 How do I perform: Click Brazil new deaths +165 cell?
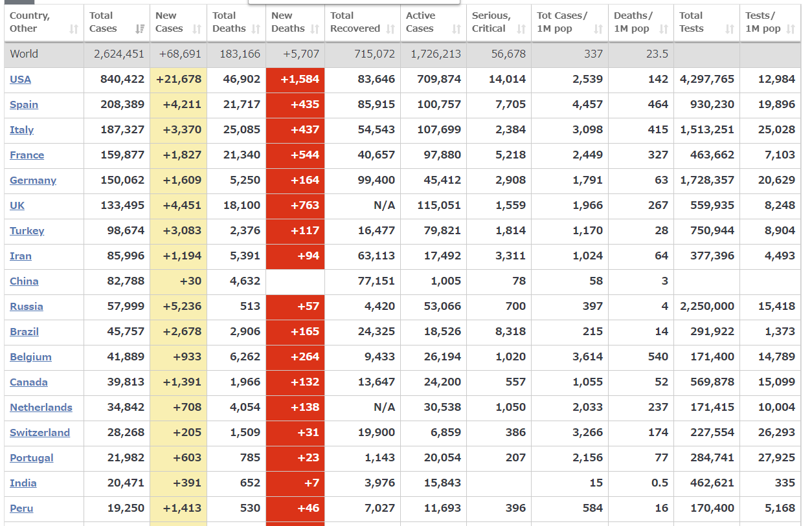coord(295,331)
